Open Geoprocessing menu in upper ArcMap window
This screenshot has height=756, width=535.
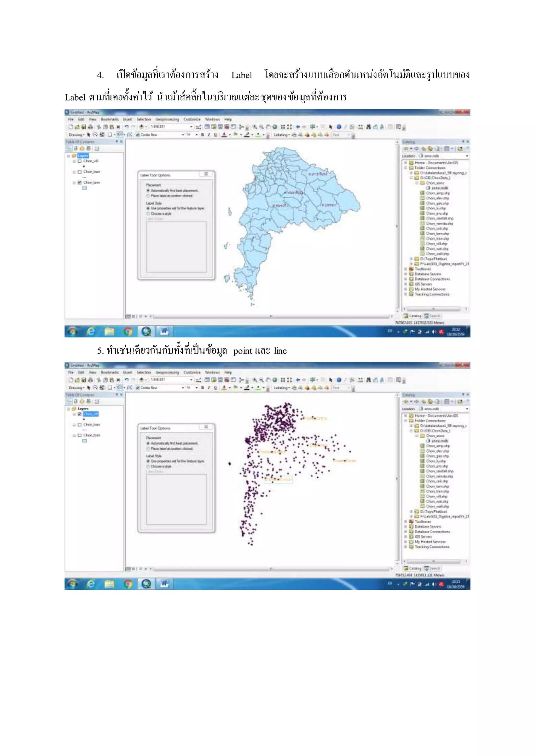click(x=167, y=119)
